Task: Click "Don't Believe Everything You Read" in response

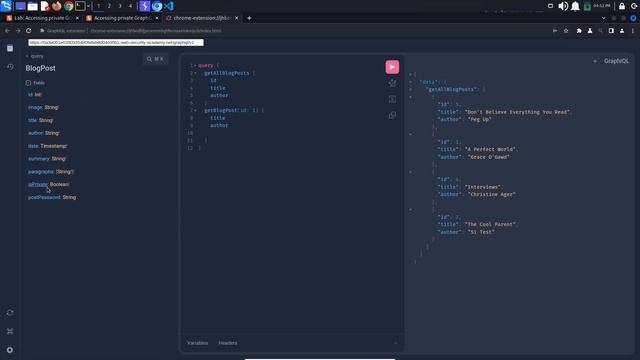Action: pos(518,112)
